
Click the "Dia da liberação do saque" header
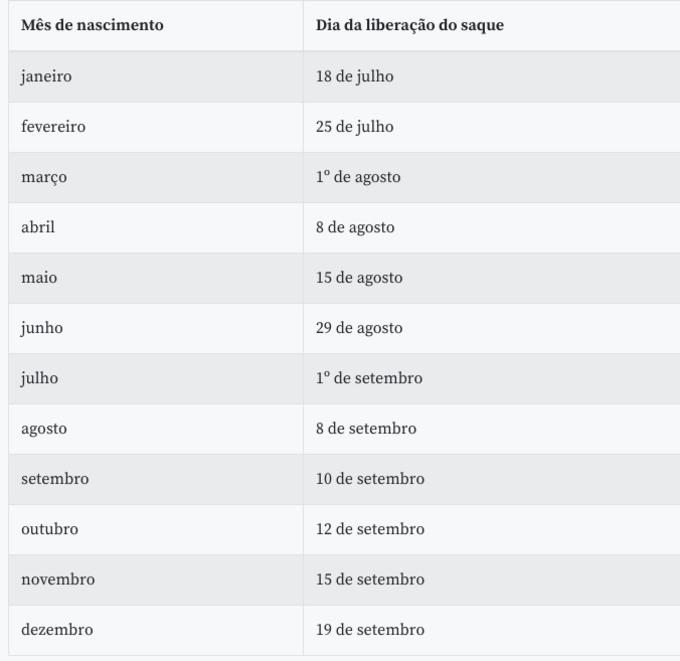coord(409,25)
